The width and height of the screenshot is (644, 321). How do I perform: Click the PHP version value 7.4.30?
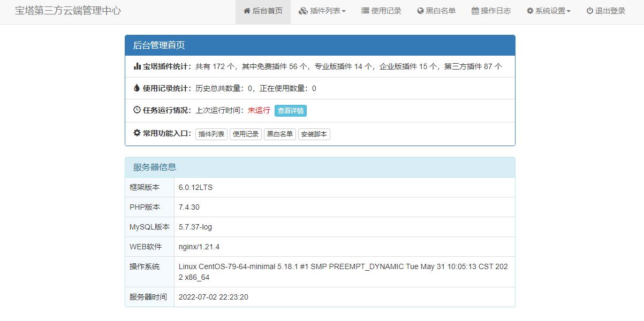[189, 207]
